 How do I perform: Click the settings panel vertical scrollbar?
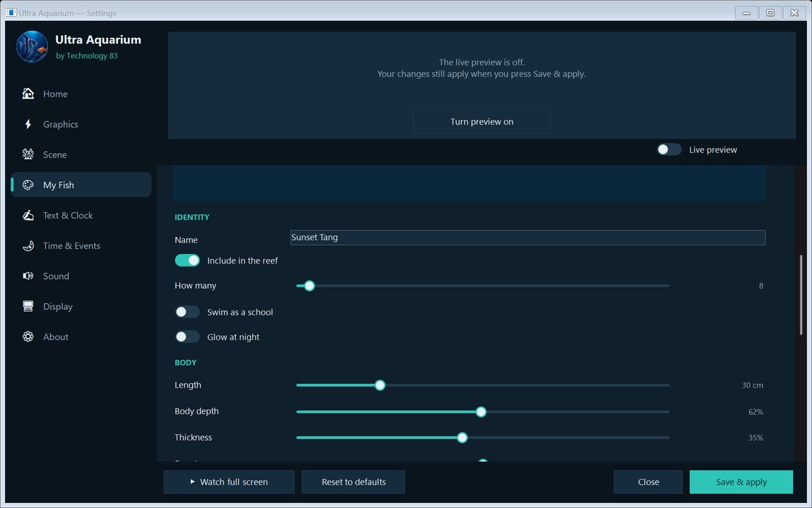[x=800, y=295]
